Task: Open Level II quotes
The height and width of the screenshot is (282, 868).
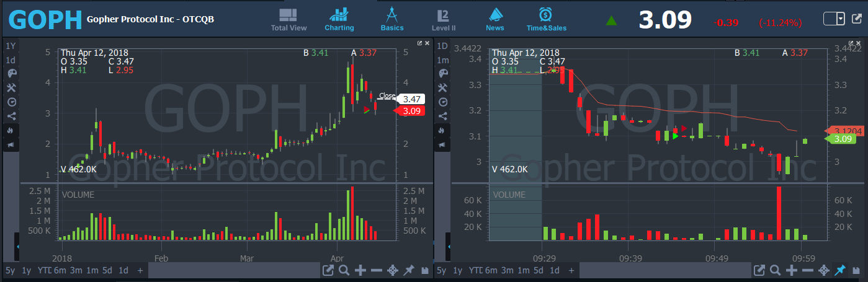Action: [444, 20]
